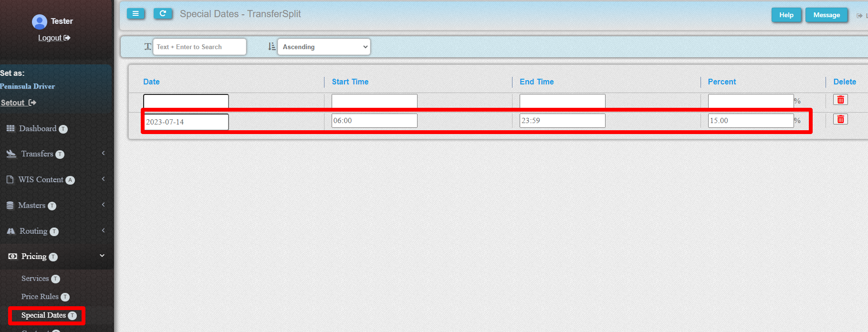Click the Tester user avatar icon
Image resolution: width=868 pixels, height=332 pixels.
pos(40,21)
